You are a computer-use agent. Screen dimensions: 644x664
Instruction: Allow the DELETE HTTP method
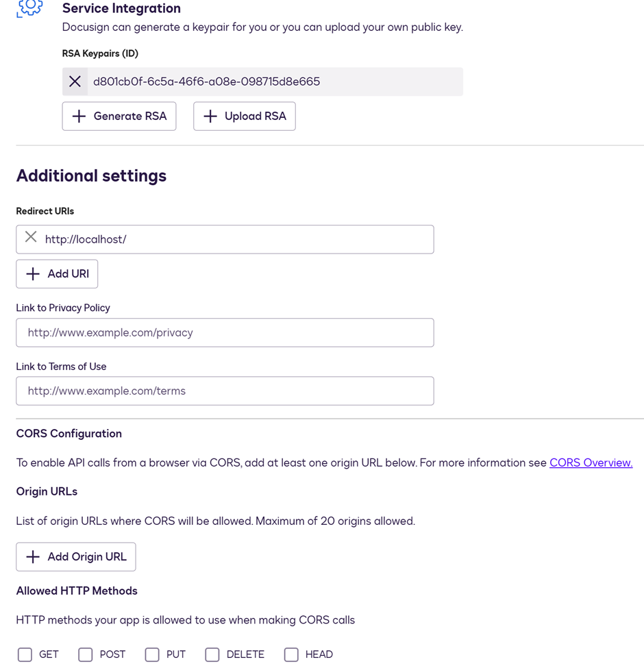(212, 654)
